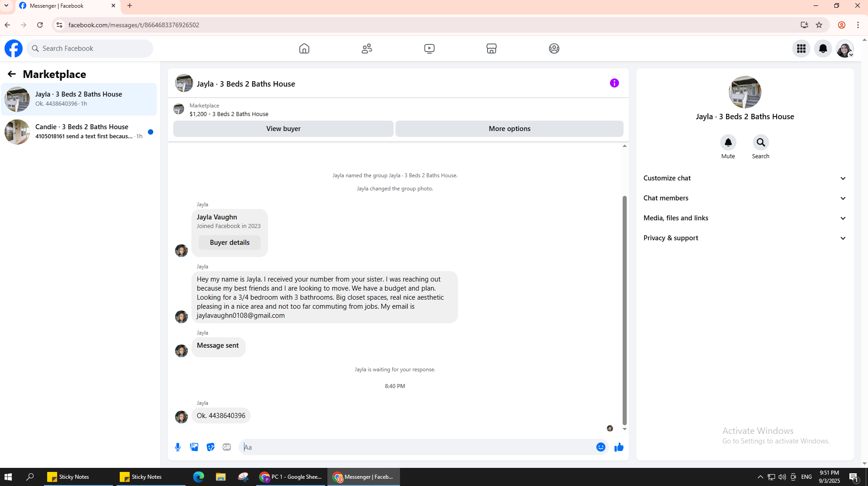Open Chrome's three-dot menu
This screenshot has height=486, width=868.
858,25
